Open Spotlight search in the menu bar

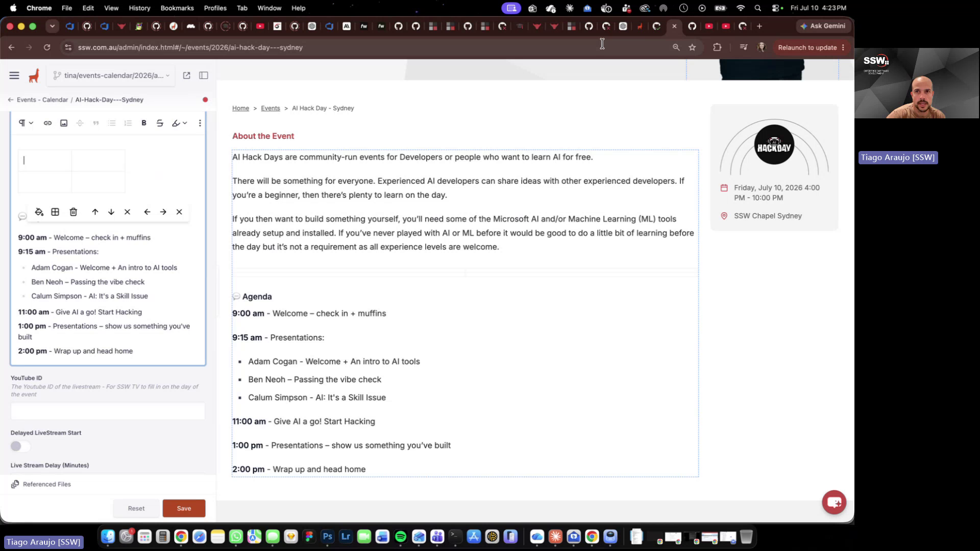coord(758,8)
